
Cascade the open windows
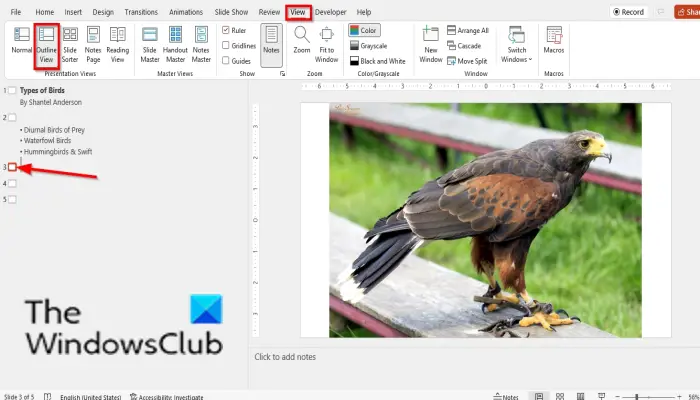click(464, 46)
